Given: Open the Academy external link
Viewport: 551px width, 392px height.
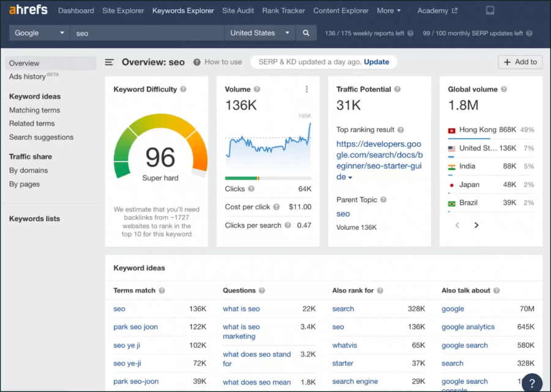Looking at the screenshot, I should (437, 11).
